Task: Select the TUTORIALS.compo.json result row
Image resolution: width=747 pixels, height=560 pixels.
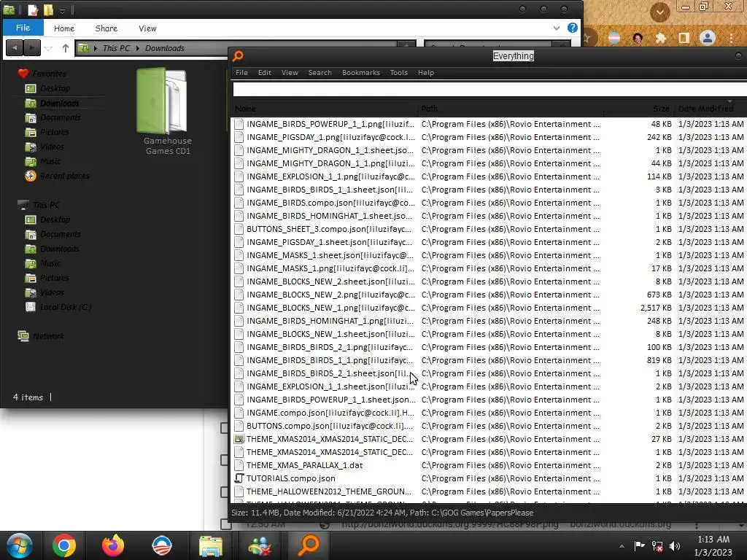Action: pyautogui.click(x=488, y=478)
